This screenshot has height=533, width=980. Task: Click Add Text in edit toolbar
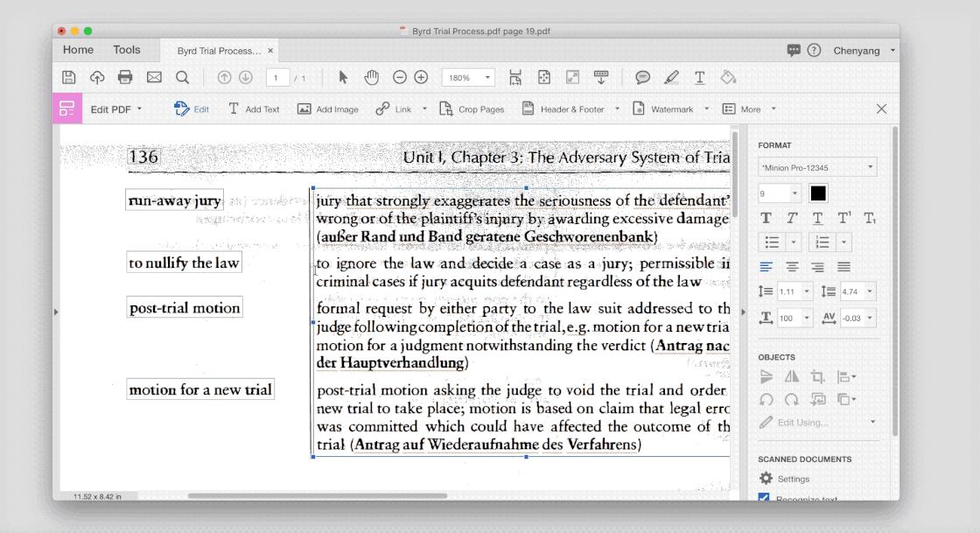click(253, 109)
